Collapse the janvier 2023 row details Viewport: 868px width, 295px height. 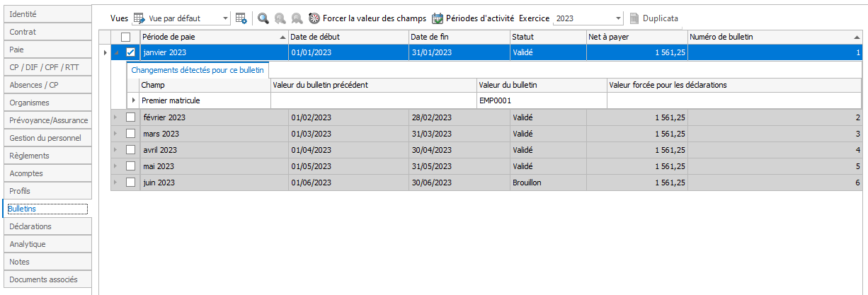tap(117, 52)
